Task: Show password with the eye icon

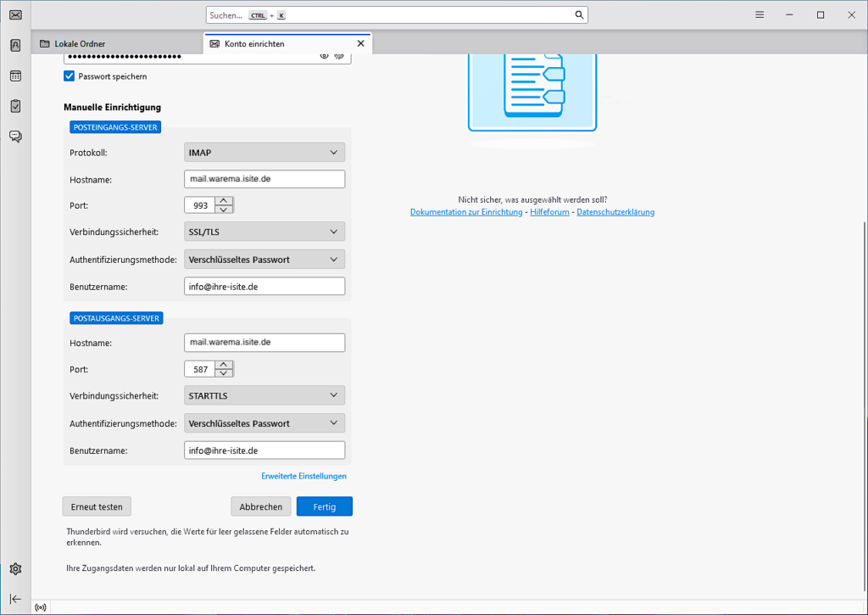Action: tap(324, 56)
